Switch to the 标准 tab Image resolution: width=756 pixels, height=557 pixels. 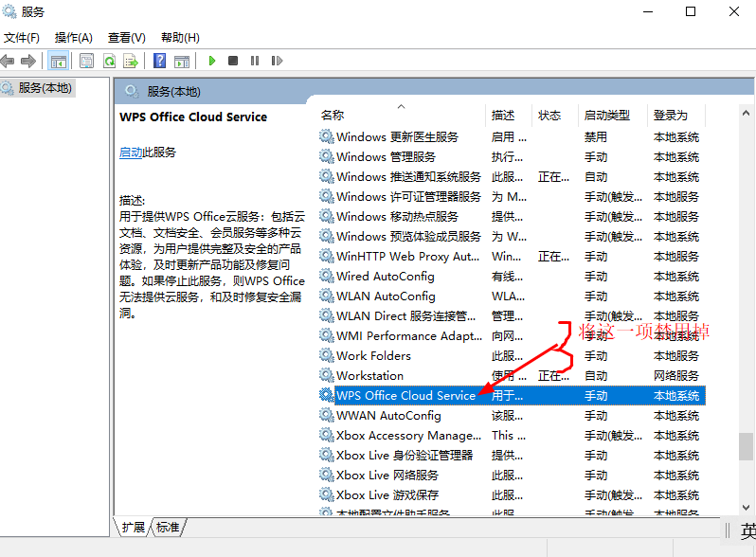pos(168,527)
